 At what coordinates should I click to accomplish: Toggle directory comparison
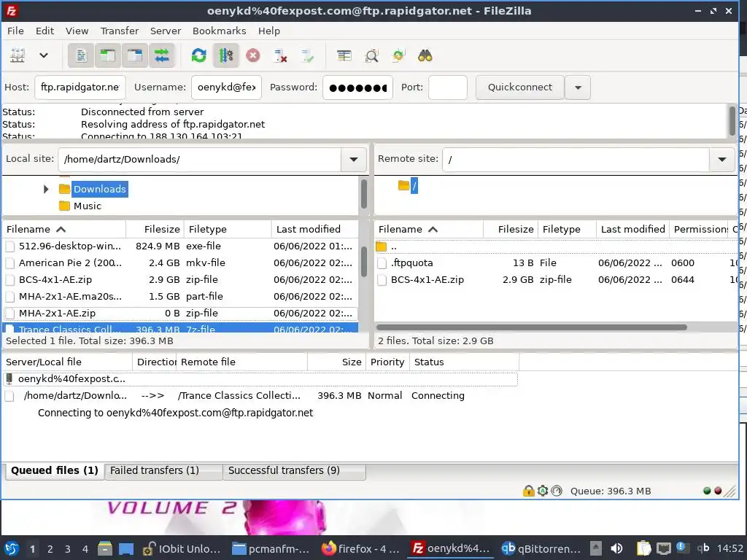pyautogui.click(x=371, y=55)
